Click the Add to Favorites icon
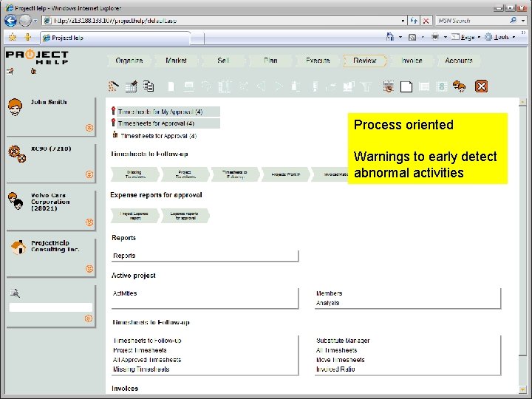This screenshot has height=399, width=532. 28,37
